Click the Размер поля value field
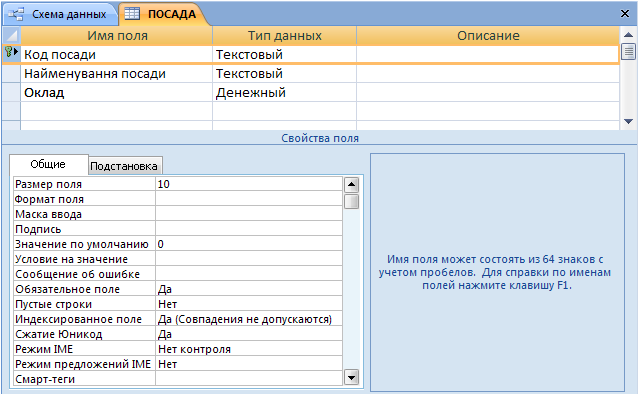 click(249, 184)
